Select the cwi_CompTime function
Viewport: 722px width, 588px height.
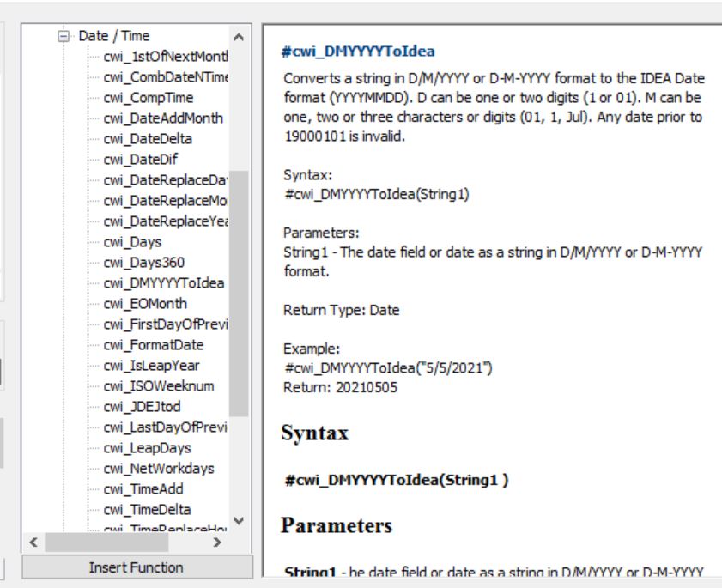tap(149, 98)
